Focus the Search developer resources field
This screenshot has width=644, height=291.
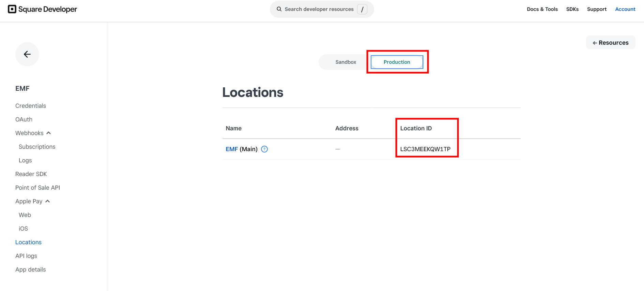322,9
